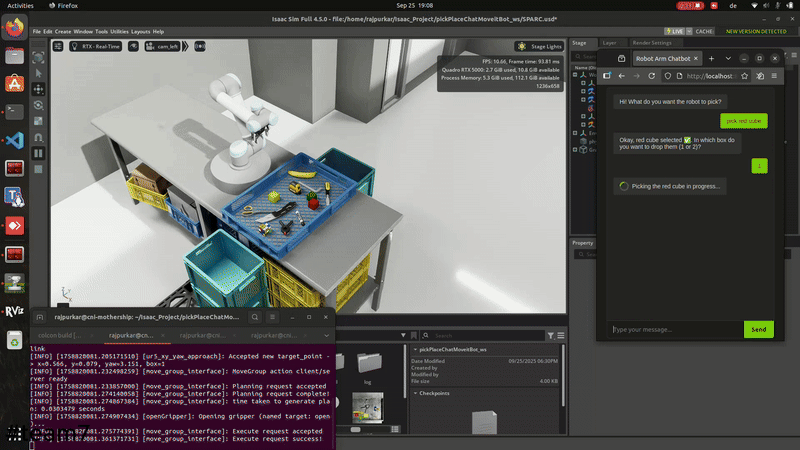Toggle the snap magnet tool
Viewport: 800px width, 450px height.
(38, 138)
